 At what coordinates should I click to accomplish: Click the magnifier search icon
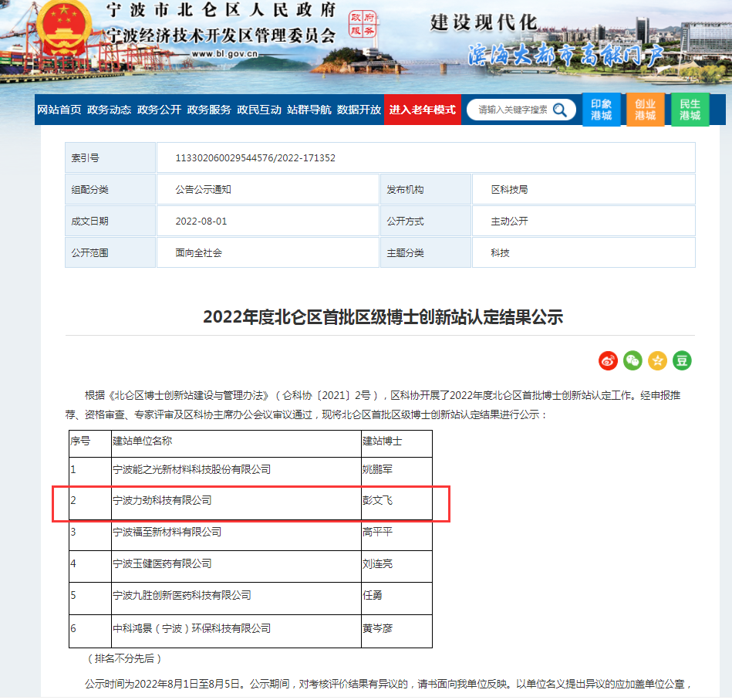pyautogui.click(x=560, y=110)
